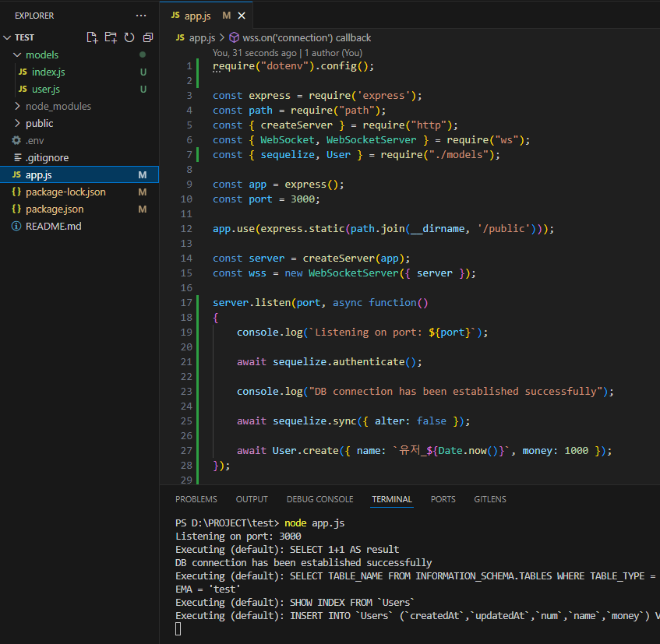This screenshot has width=660, height=644.
Task: Click the JS icon beside index.js
Action: pos(23,72)
